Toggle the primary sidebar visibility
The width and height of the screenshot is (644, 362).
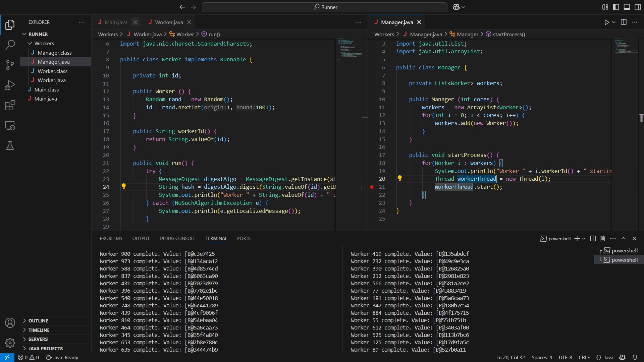616,7
